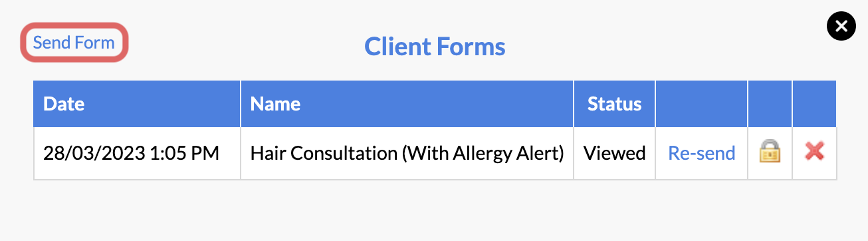The image size is (868, 241).
Task: Click the blank header cell above Re-send
Action: tap(702, 104)
